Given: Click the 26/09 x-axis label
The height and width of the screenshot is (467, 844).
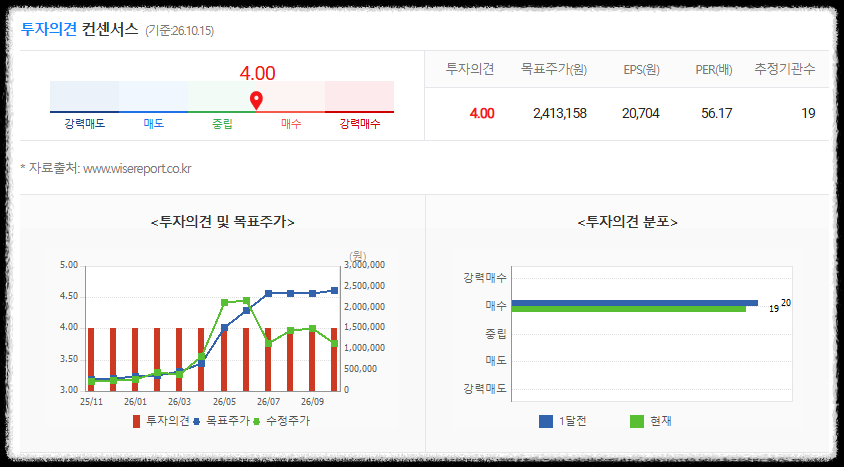Looking at the screenshot, I should tap(312, 401).
